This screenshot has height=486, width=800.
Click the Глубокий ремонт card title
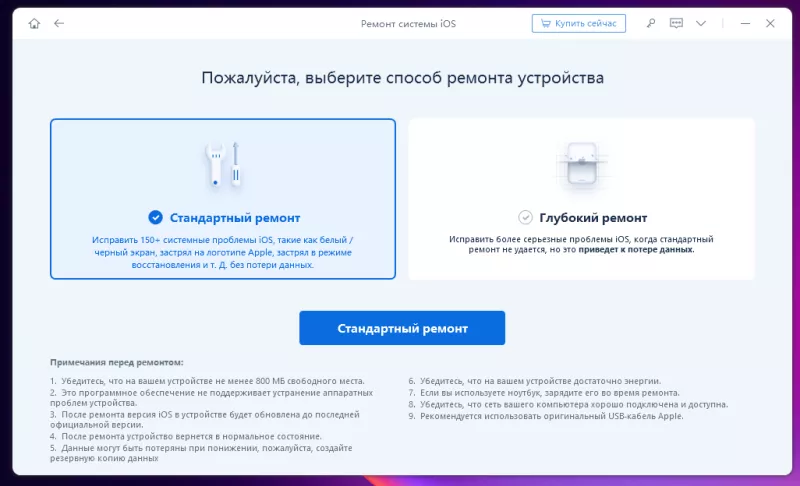point(593,218)
